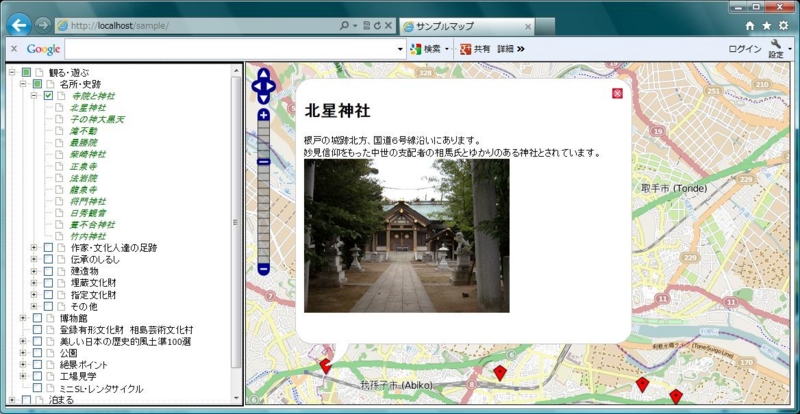
Task: Open the compatibility view icon in address bar
Action: (x=367, y=26)
